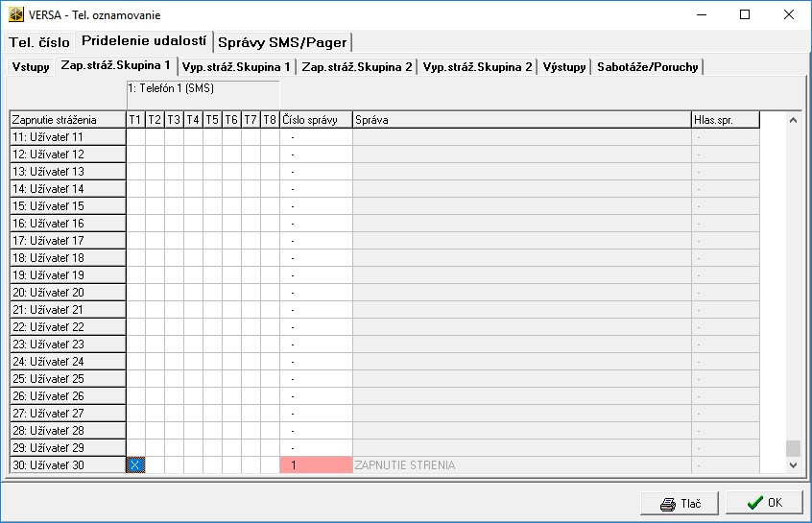Click the VERSA application icon in title bar
The image size is (812, 523).
[16, 15]
